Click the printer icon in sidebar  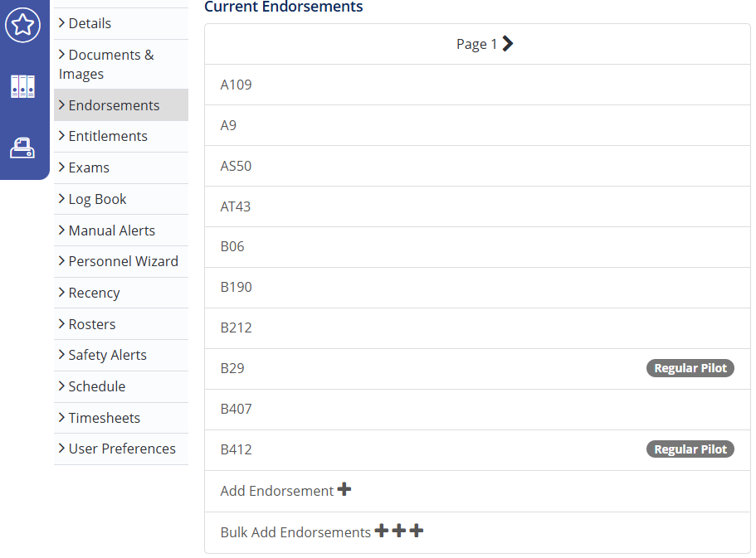(x=22, y=148)
